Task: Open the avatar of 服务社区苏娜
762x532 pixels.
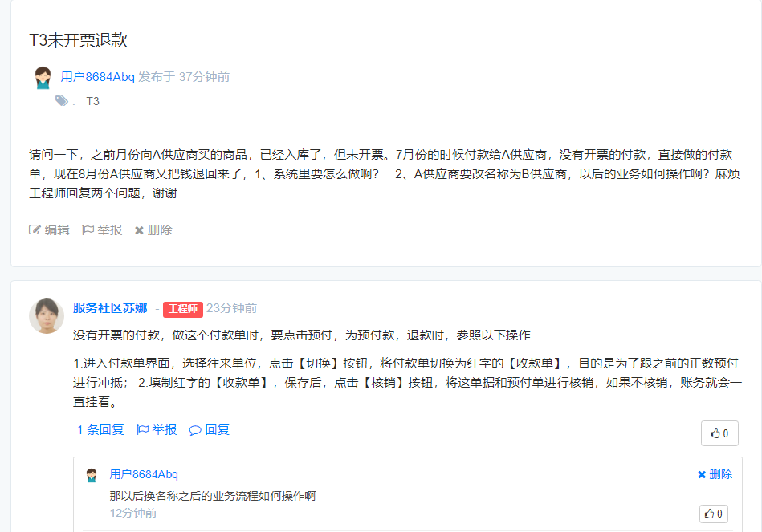Action: (x=46, y=316)
